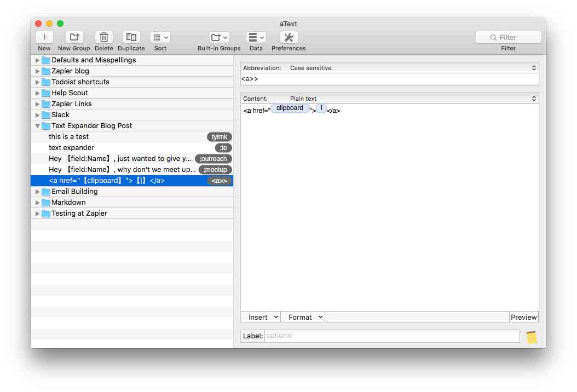
Task: Create a new snippet with the New icon
Action: click(44, 37)
